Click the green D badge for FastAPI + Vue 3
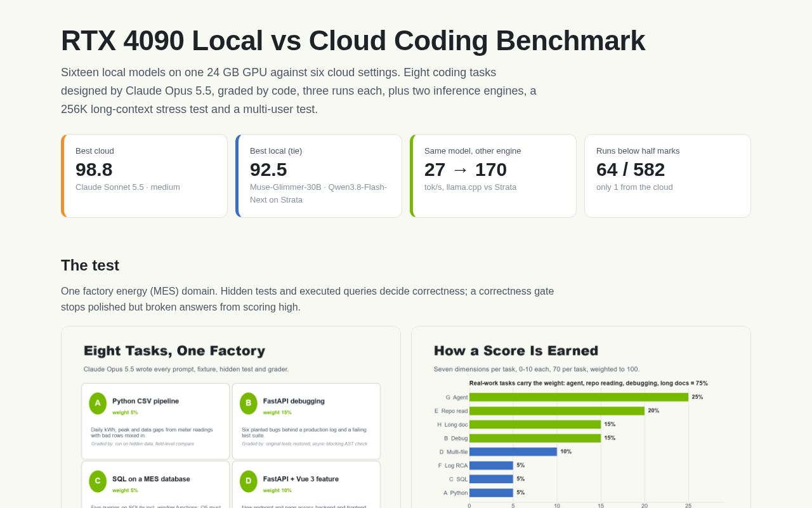This screenshot has width=812, height=508. 249,481
